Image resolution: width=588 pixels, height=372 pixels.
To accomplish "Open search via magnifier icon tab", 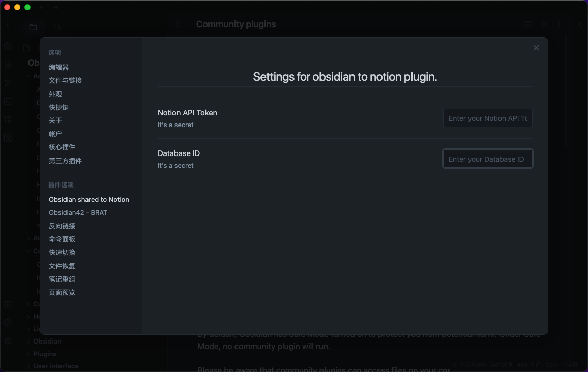I will click(57, 27).
